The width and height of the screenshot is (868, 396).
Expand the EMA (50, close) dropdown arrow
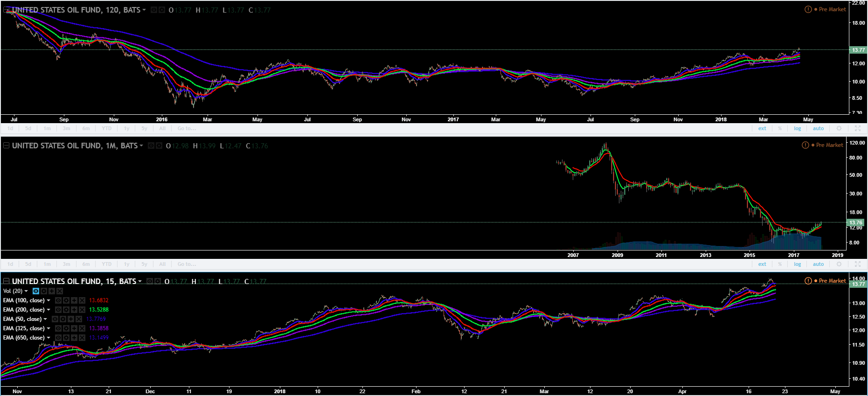(x=45, y=319)
